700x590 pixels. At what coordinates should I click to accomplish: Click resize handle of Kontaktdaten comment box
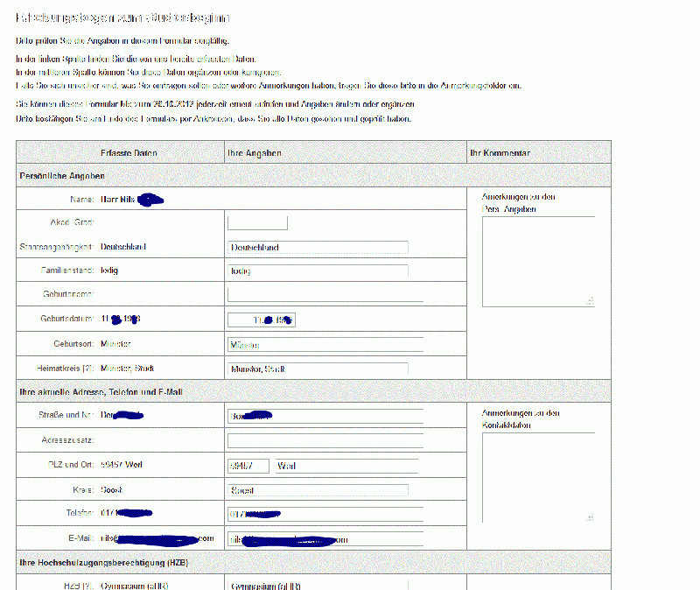tap(591, 518)
